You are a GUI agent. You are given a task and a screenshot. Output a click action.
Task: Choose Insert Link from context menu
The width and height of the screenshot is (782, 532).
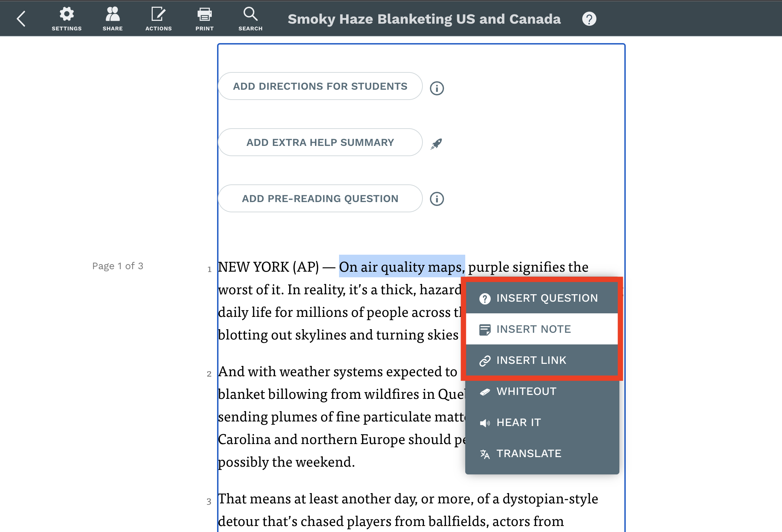(542, 360)
